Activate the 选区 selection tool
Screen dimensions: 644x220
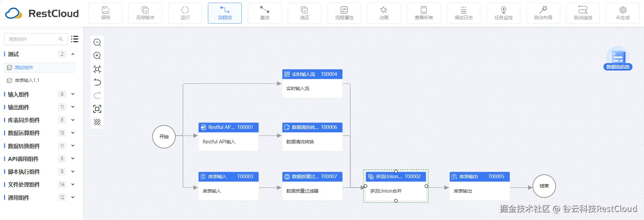click(x=305, y=13)
